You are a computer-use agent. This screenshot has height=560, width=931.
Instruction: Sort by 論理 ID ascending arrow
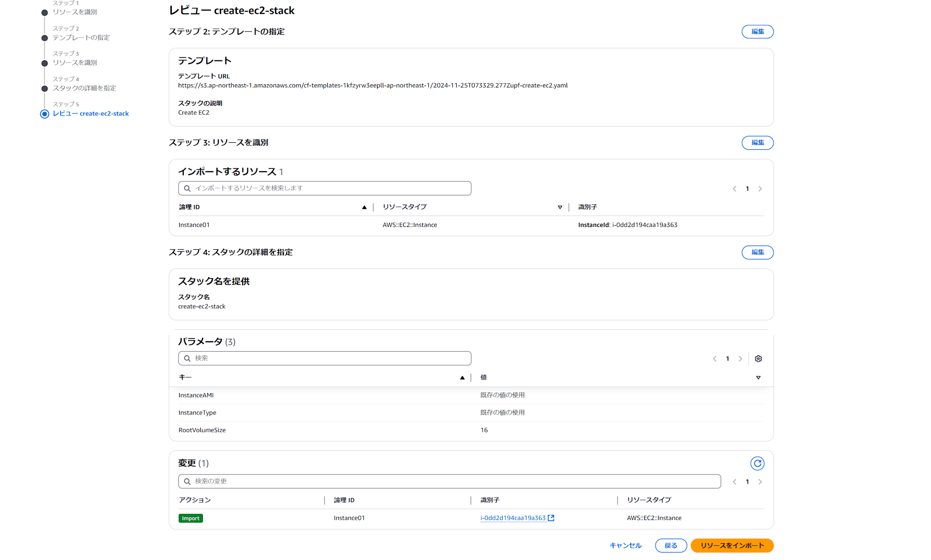[364, 207]
